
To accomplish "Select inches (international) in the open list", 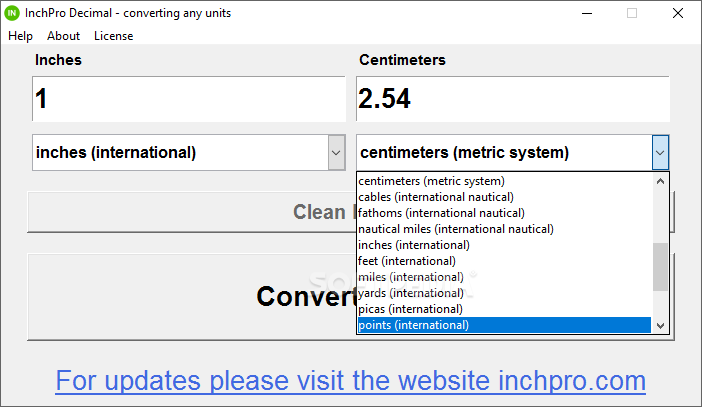I will [505, 245].
